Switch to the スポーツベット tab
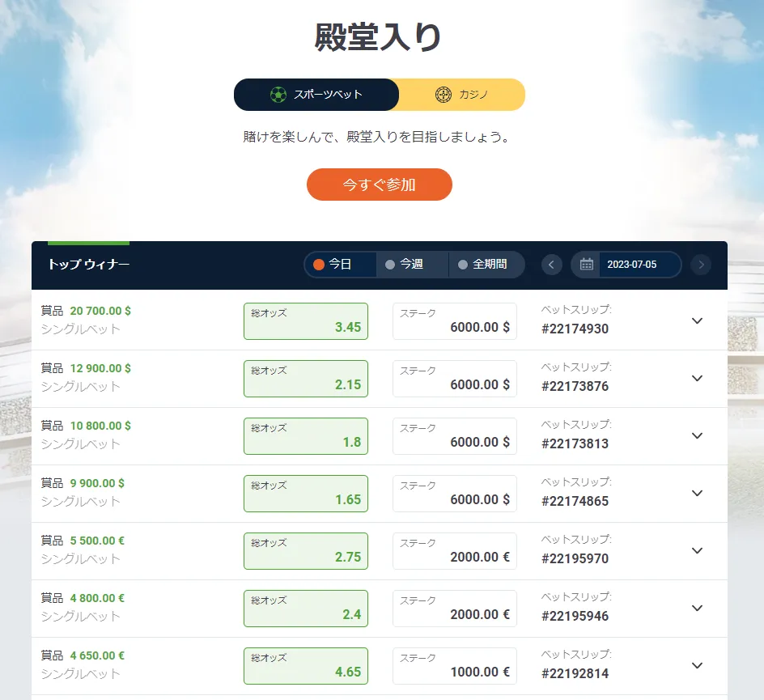764x700 pixels. coord(316,95)
